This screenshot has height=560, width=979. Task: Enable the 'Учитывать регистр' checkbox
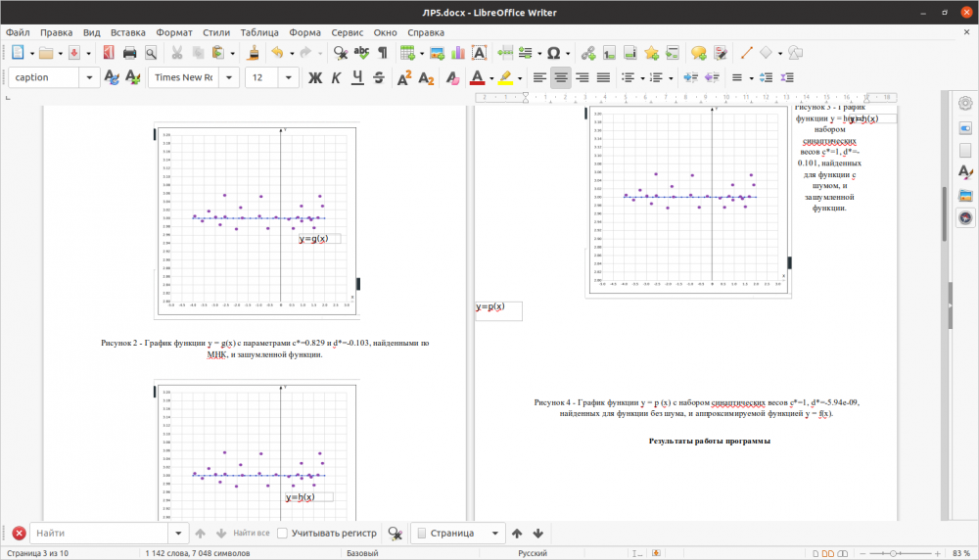pyautogui.click(x=283, y=534)
